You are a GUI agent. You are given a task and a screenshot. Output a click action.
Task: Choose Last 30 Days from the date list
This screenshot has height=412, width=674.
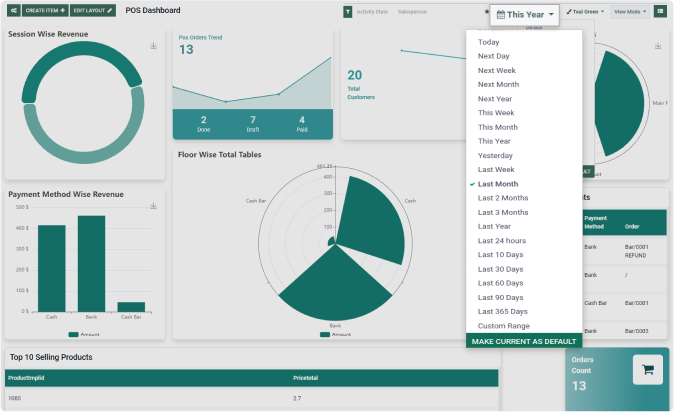pos(501,269)
